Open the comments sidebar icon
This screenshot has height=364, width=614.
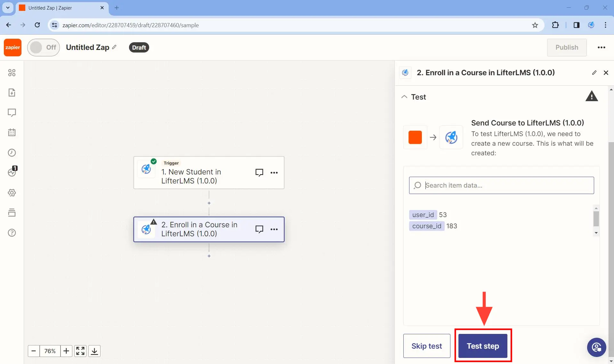(x=12, y=113)
